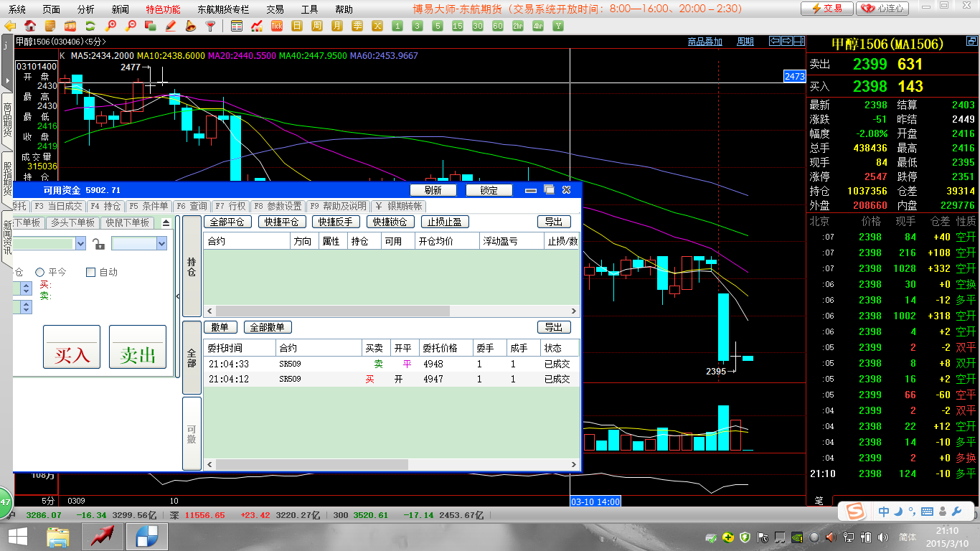Open the 特色功能 menu
Screen dimensions: 980x551
163,9
